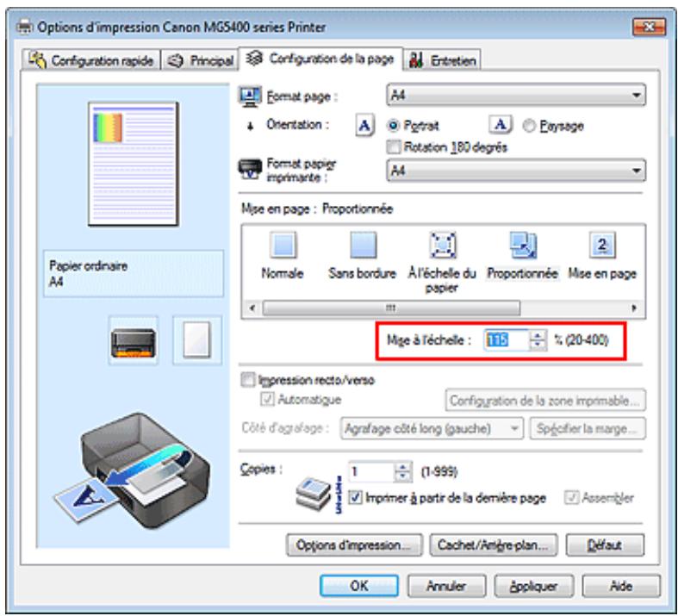
Task: Switch to the Configuration de la page tab
Action: point(320,59)
